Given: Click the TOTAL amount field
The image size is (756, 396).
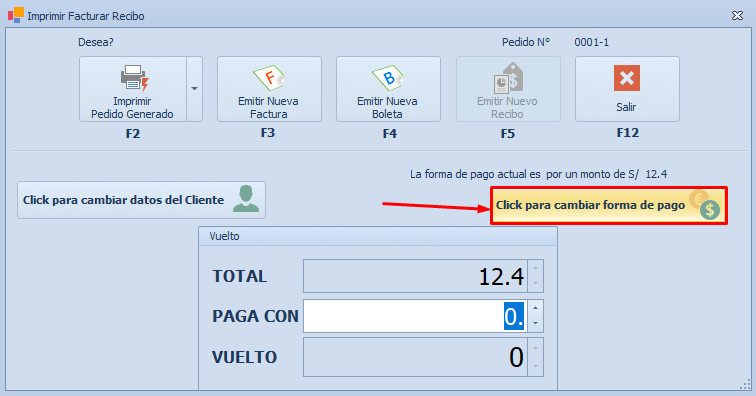Looking at the screenshot, I should (416, 276).
